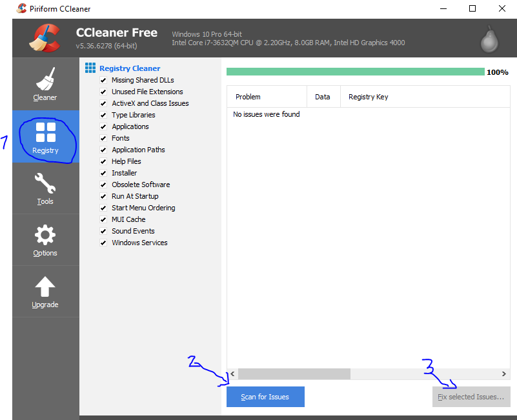Uncheck MUI Cache checkbox
The width and height of the screenshot is (517, 420).
pyautogui.click(x=103, y=219)
